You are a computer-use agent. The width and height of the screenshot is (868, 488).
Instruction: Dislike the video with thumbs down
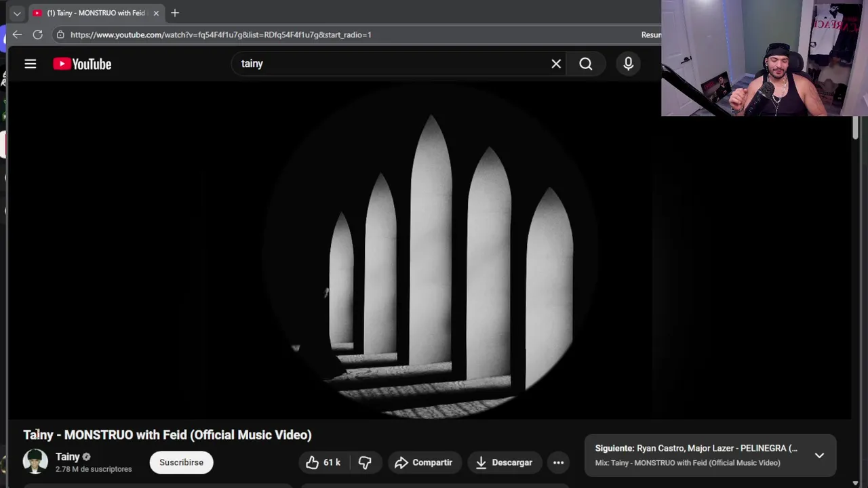coord(365,462)
